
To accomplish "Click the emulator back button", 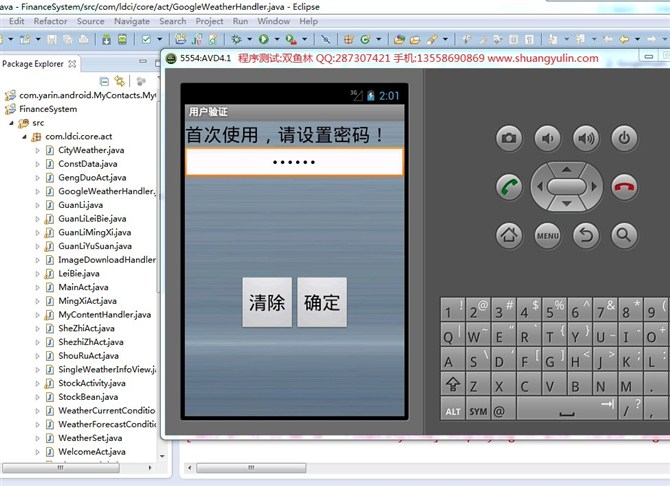I will [x=586, y=235].
